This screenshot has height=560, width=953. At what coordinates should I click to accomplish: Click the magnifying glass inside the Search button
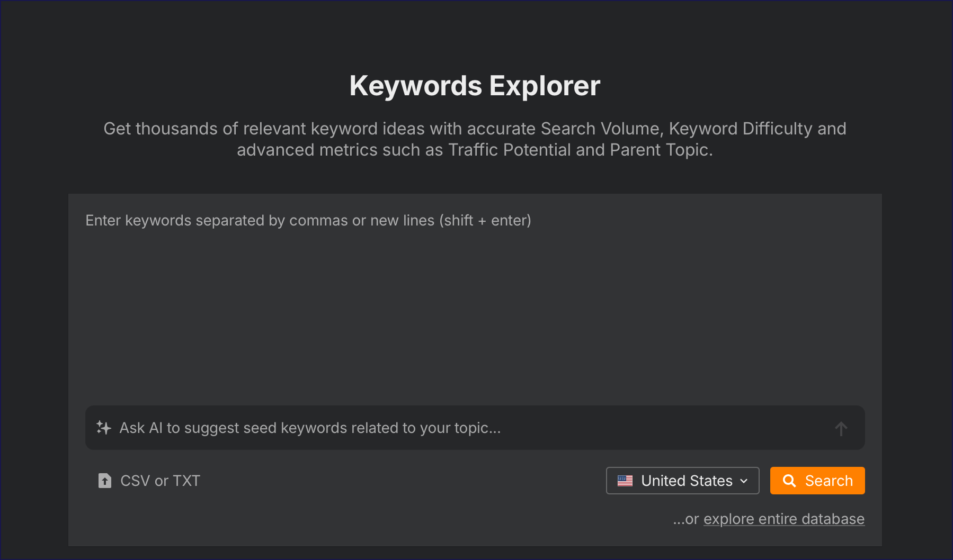790,481
